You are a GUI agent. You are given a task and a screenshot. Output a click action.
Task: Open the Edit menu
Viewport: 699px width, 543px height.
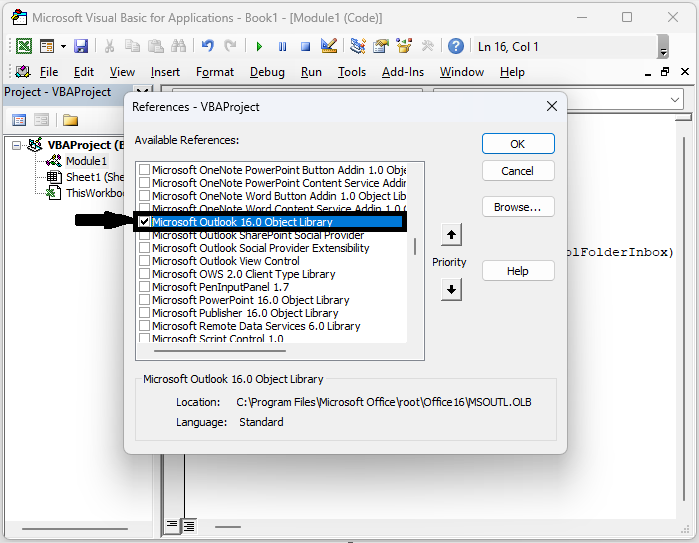tap(84, 72)
